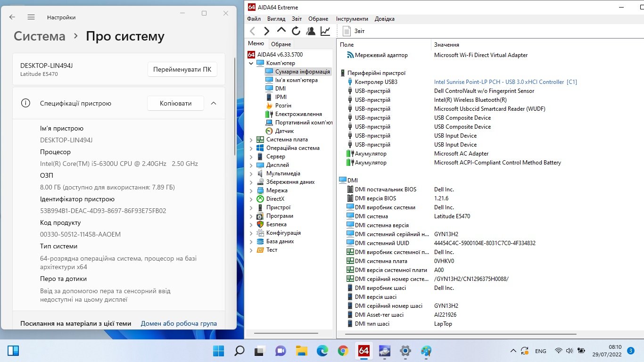This screenshot has width=644, height=362.
Task: Expand the DirectX tree node
Action: pyautogui.click(x=251, y=199)
